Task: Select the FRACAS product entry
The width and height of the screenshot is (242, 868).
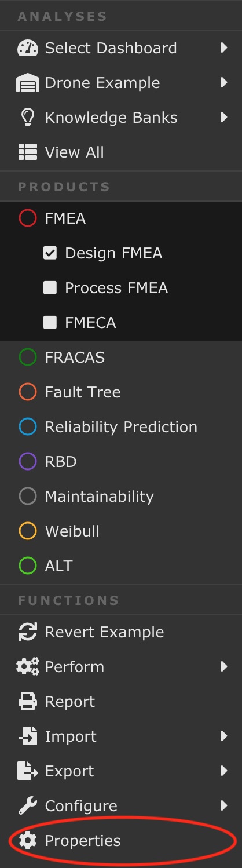Action: [x=121, y=358]
